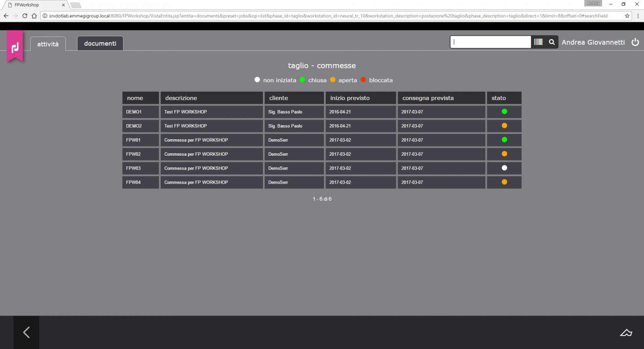Focus the search input field

pos(490,42)
